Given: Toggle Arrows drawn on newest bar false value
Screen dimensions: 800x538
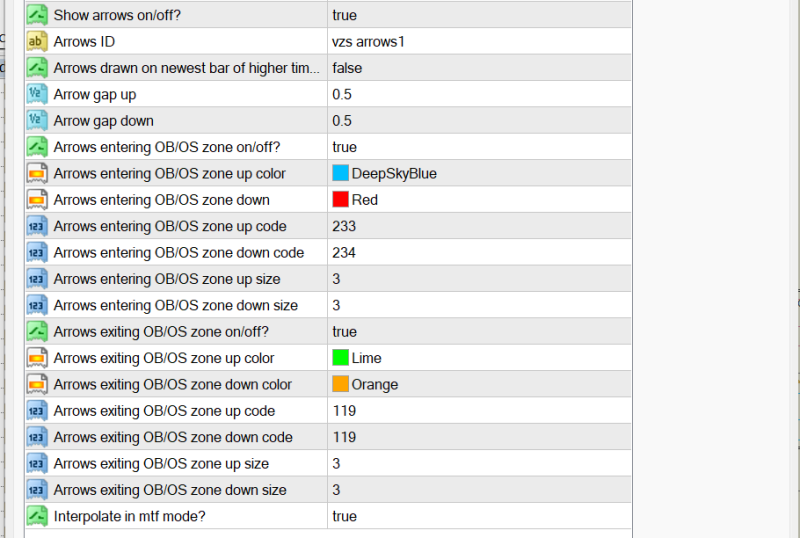Looking at the screenshot, I should click(479, 68).
